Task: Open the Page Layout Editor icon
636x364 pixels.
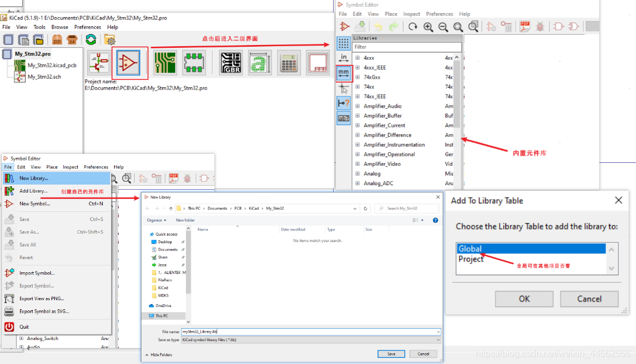Action: click(x=318, y=63)
